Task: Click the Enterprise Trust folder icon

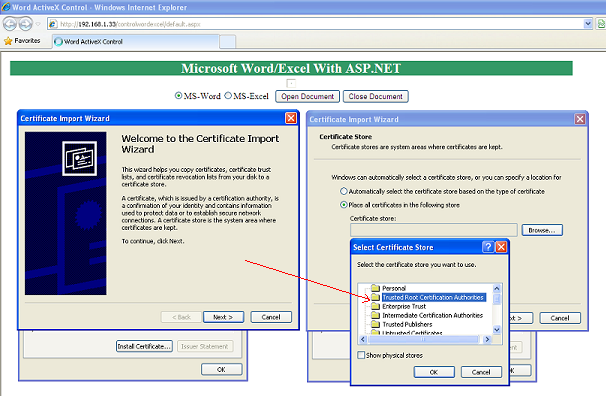Action: 375,306
